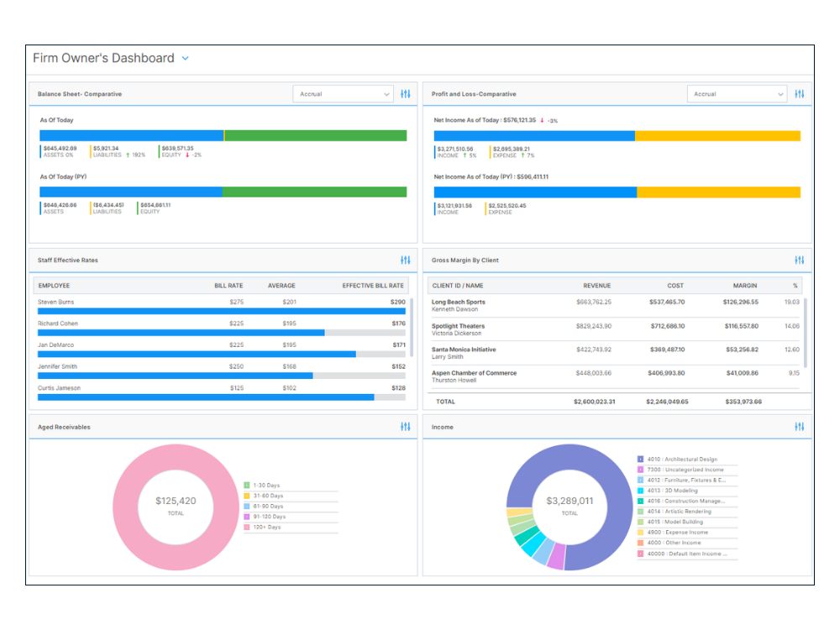Open Profit and Loss Comparative filter icon
Screen dimensions: 840x630
point(800,94)
